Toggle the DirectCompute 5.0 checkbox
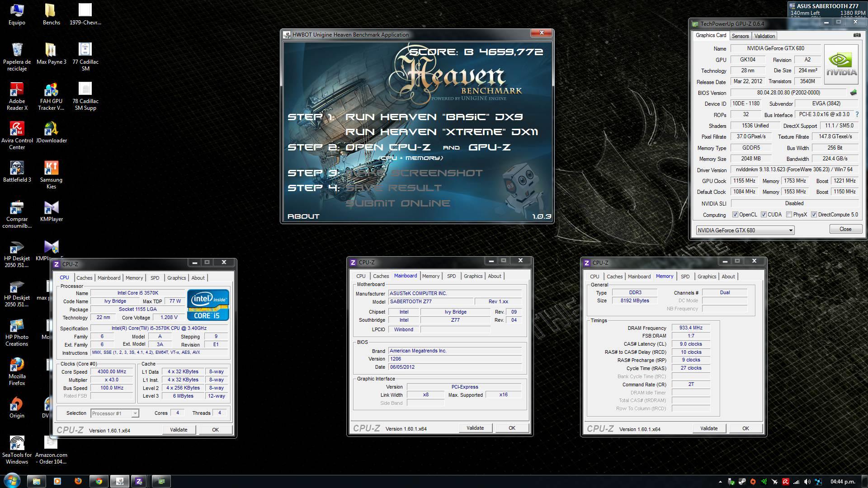 814,215
